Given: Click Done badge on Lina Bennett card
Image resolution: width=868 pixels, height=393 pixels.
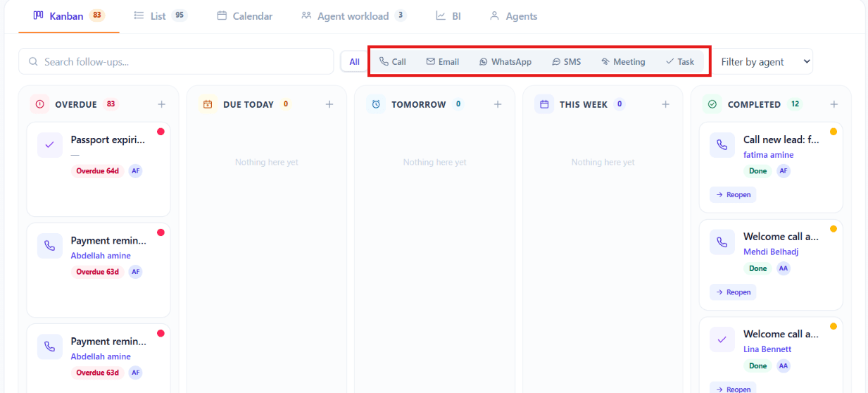Looking at the screenshot, I should coord(758,366).
